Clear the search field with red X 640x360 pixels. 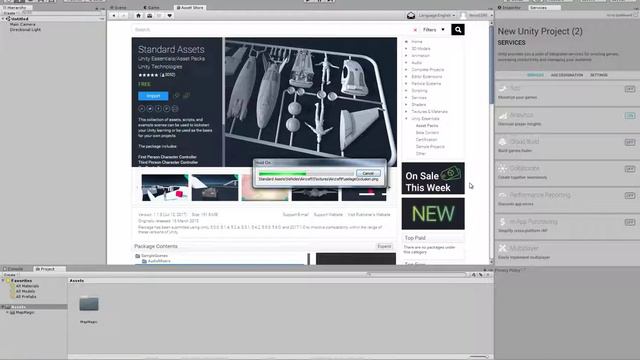415,30
